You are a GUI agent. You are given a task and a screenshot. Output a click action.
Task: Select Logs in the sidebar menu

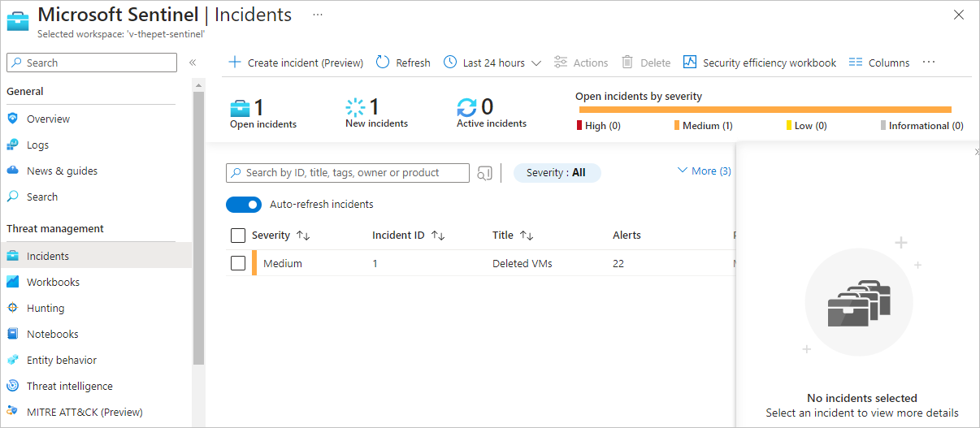coord(37,145)
